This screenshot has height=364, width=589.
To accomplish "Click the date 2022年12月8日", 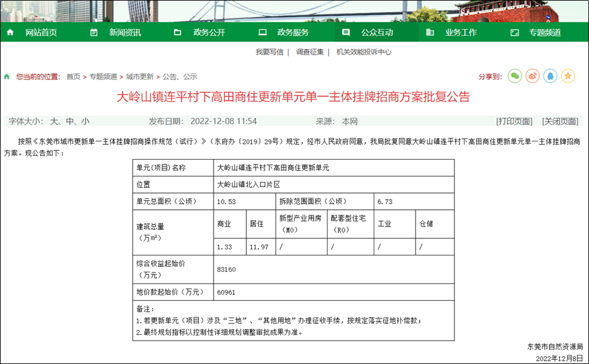I will coord(560,359).
